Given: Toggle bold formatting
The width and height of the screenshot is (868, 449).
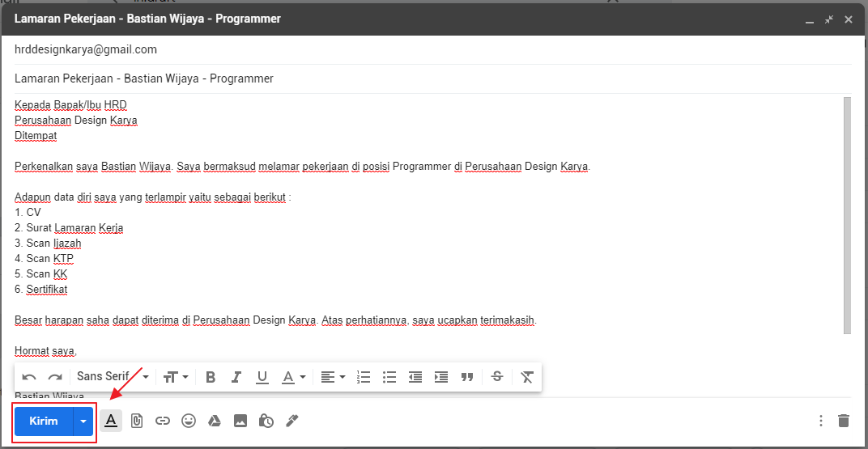Looking at the screenshot, I should click(211, 377).
